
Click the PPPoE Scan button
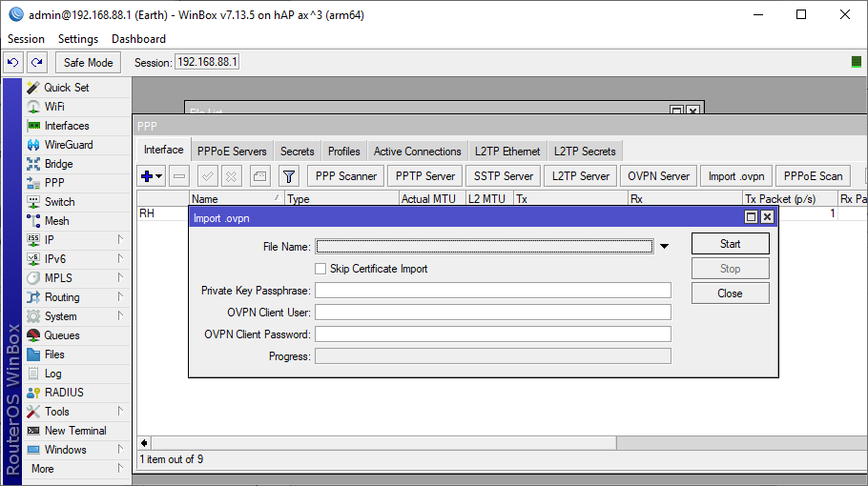[x=813, y=176]
